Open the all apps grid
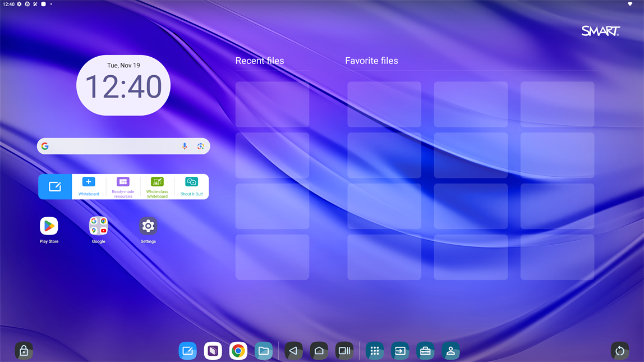Viewport: 644px width, 362px height. [x=374, y=351]
